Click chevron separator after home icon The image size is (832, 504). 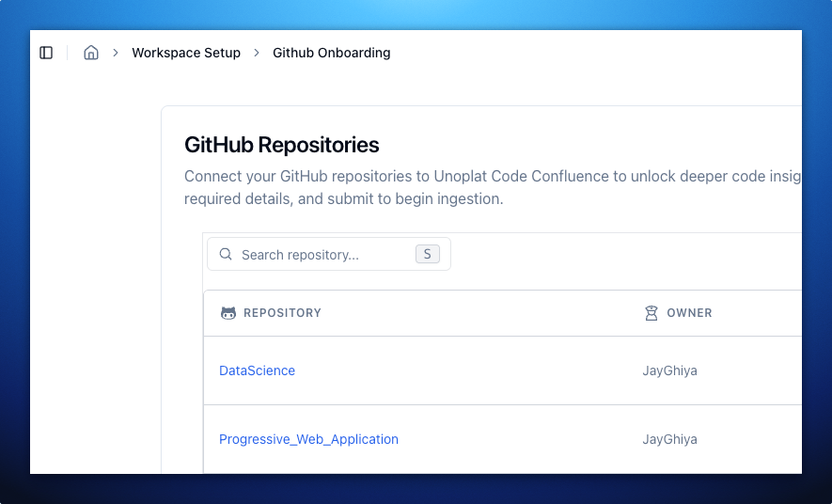[x=115, y=53]
